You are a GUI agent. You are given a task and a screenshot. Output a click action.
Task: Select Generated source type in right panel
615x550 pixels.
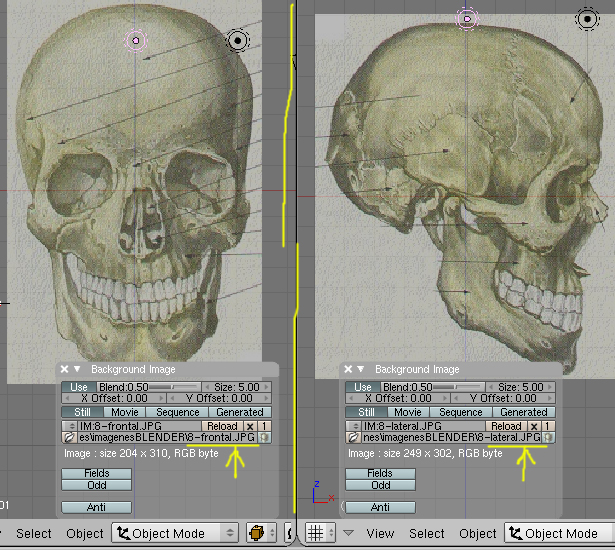tap(524, 412)
